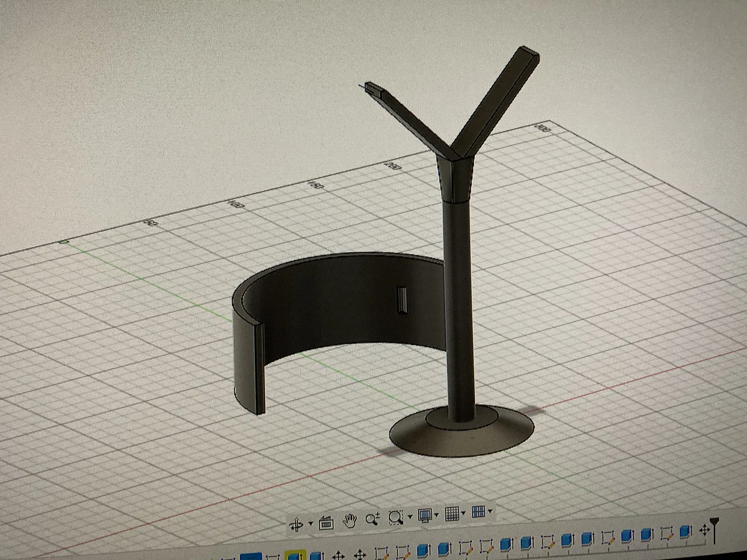Image resolution: width=747 pixels, height=560 pixels.
Task: Select the Pan hand tool
Action: (x=350, y=521)
